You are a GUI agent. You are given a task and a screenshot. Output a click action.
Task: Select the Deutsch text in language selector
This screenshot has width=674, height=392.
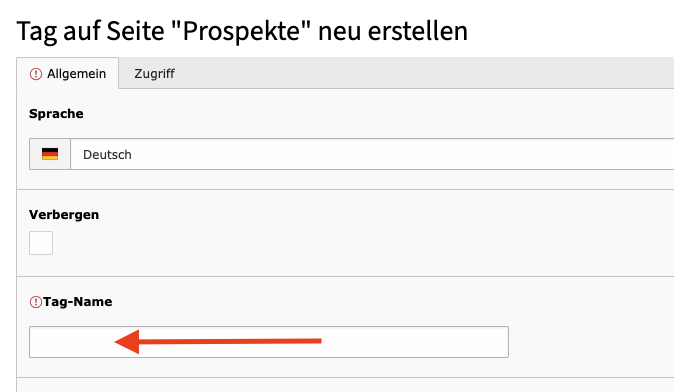pos(107,154)
